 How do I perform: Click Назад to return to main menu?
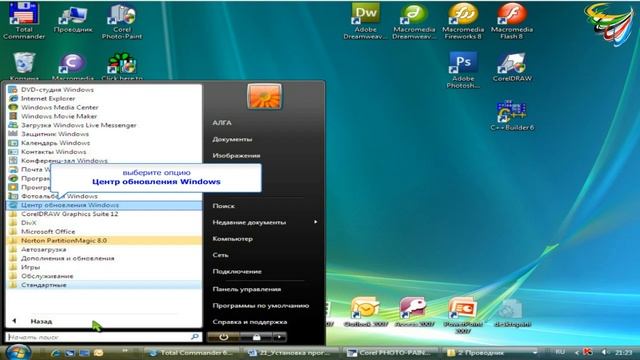pos(41,321)
